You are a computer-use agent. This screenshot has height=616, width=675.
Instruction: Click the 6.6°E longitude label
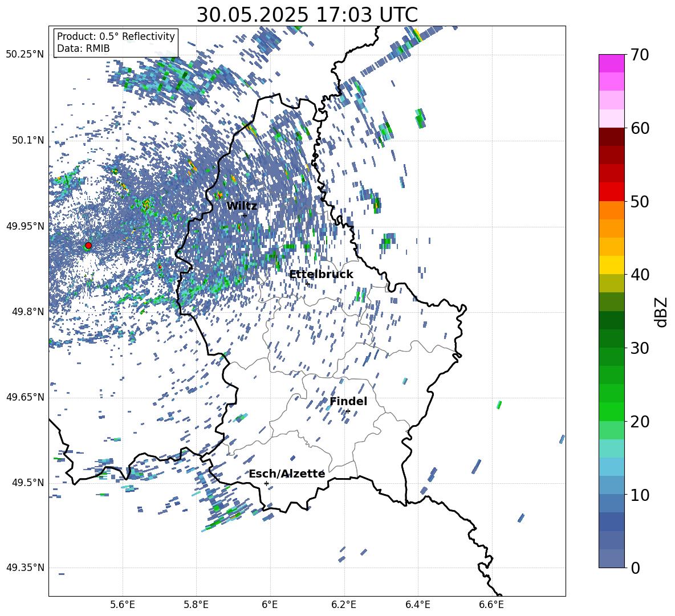[491, 605]
